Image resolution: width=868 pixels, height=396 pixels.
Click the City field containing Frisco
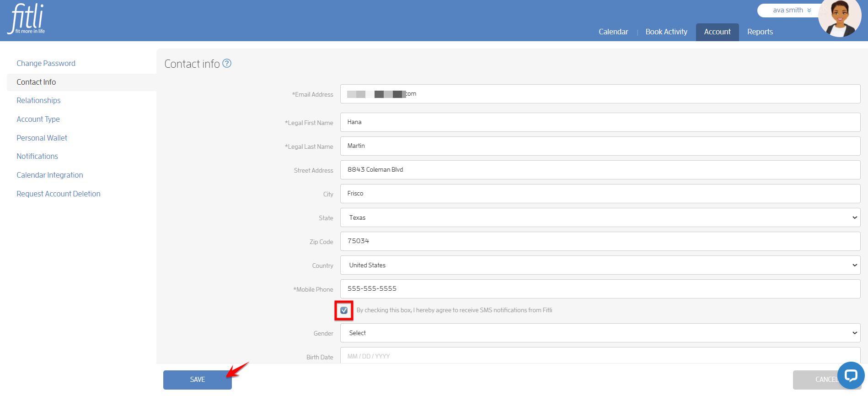point(600,194)
